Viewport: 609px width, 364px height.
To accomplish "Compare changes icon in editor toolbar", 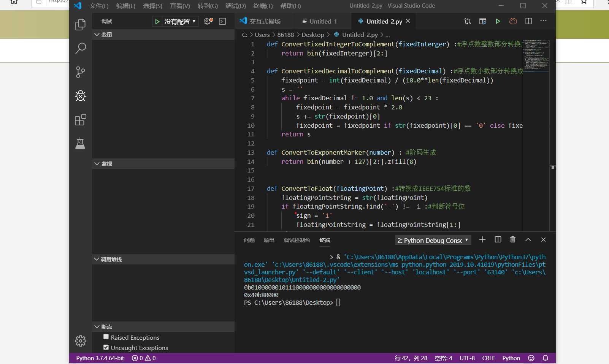I will pos(468,21).
